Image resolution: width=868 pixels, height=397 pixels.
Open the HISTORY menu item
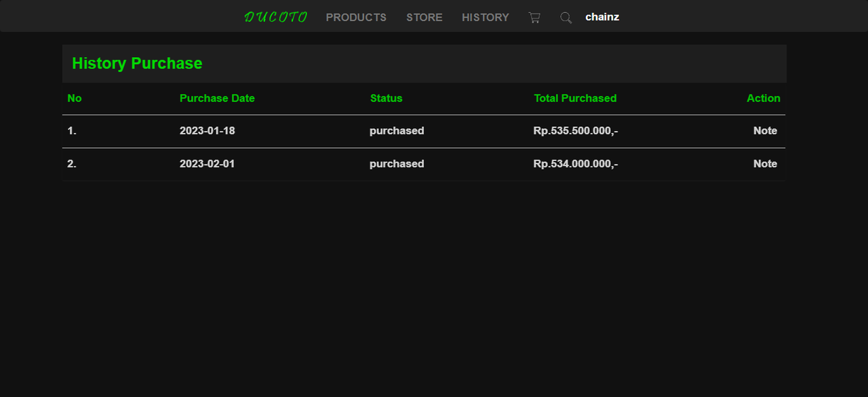click(486, 18)
